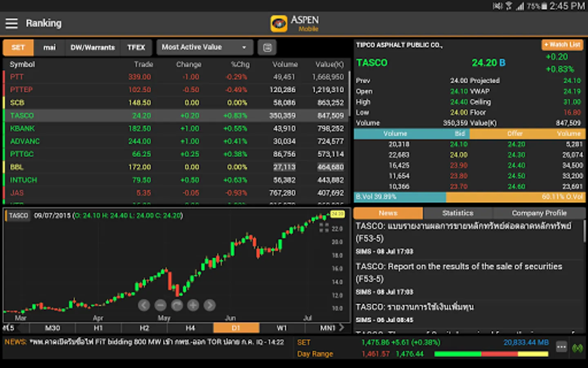Open the TASCO news item dated 06 Jul 08:45
This screenshot has width=588, height=368.
pos(469,313)
